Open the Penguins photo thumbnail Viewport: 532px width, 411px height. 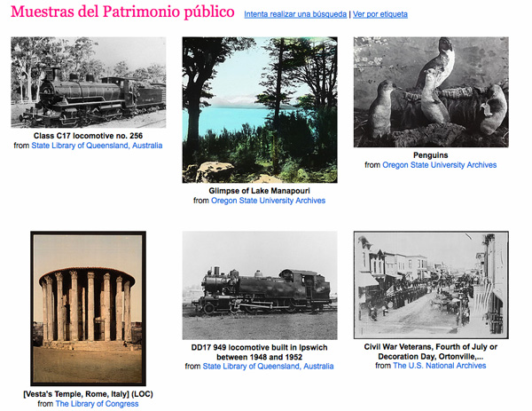(431, 92)
